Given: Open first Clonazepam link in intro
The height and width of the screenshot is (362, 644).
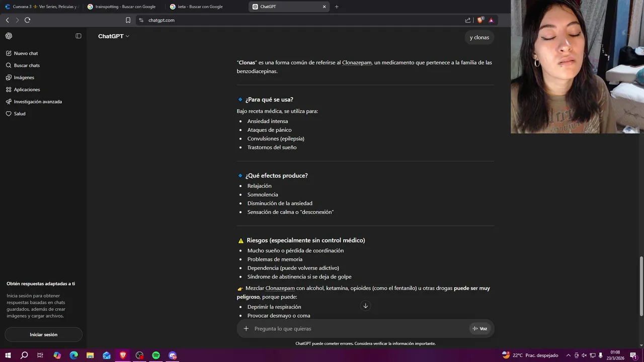Looking at the screenshot, I should click(357, 63).
